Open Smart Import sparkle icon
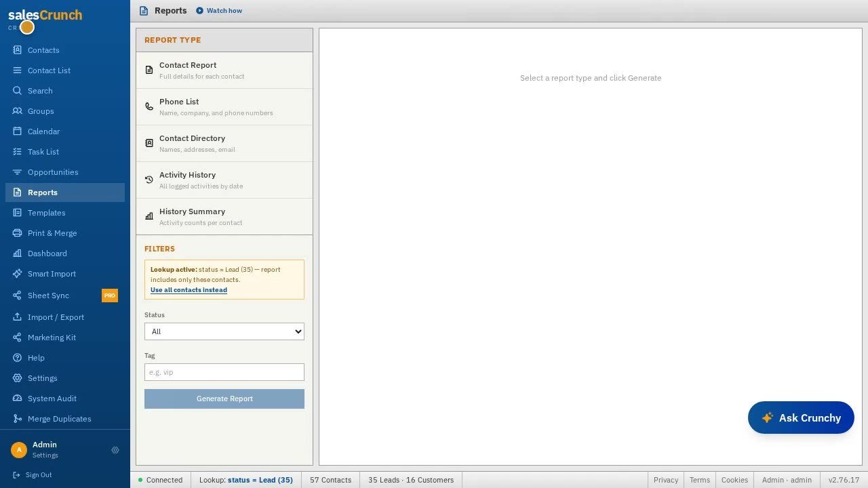Screen dimensions: 868x488 coord(17,274)
